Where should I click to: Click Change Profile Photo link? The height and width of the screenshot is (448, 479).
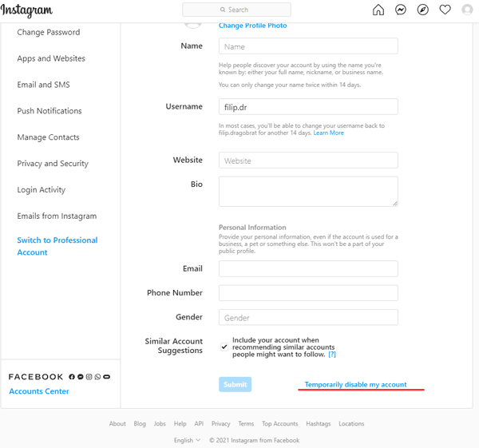pos(252,26)
